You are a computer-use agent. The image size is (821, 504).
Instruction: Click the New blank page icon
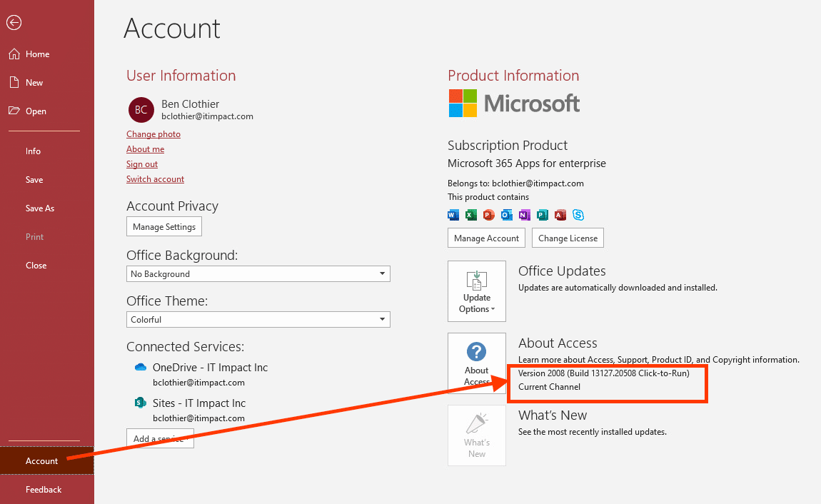14,82
